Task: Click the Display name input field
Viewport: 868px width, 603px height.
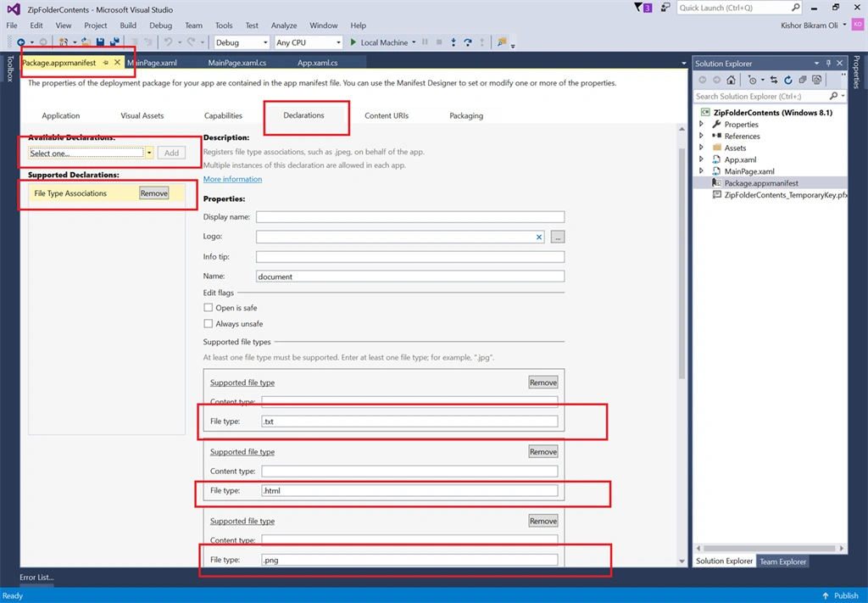Action: [x=410, y=216]
